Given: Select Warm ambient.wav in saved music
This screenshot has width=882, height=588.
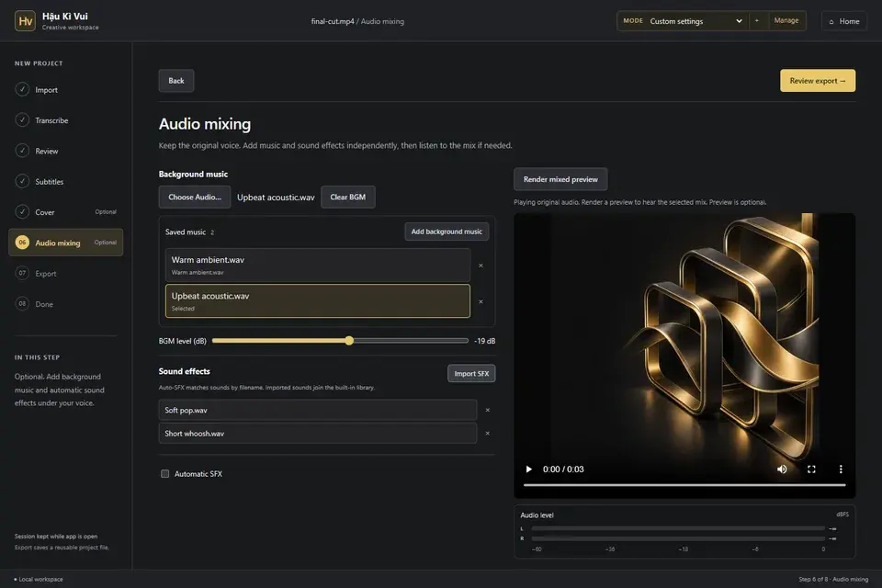Looking at the screenshot, I should coord(318,265).
